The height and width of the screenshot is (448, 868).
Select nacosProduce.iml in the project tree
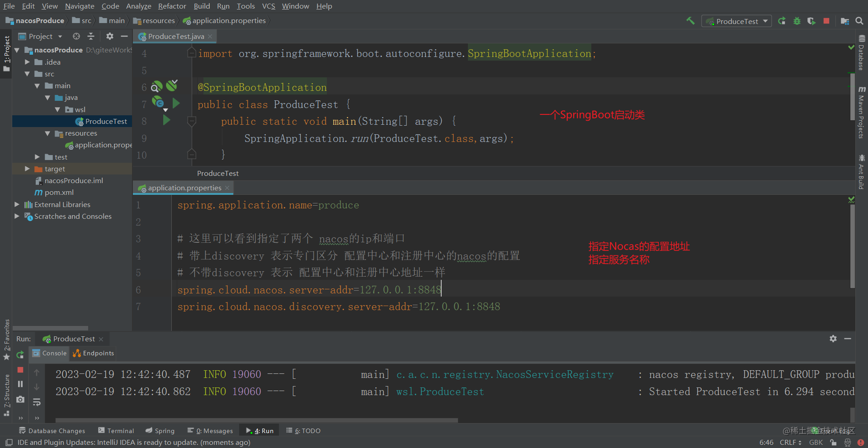(74, 180)
